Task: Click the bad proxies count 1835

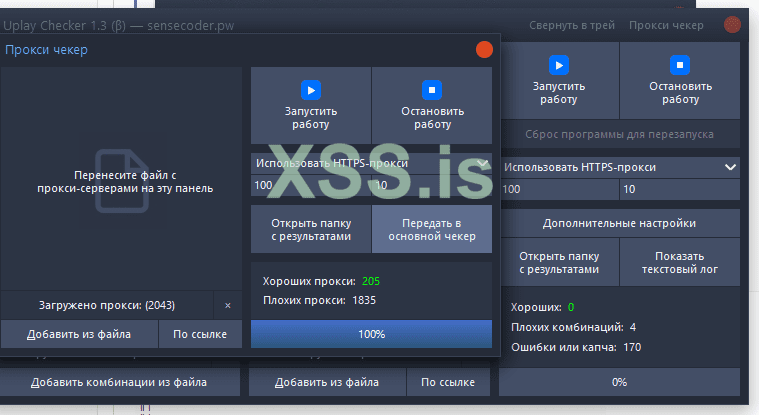Action: [x=364, y=300]
